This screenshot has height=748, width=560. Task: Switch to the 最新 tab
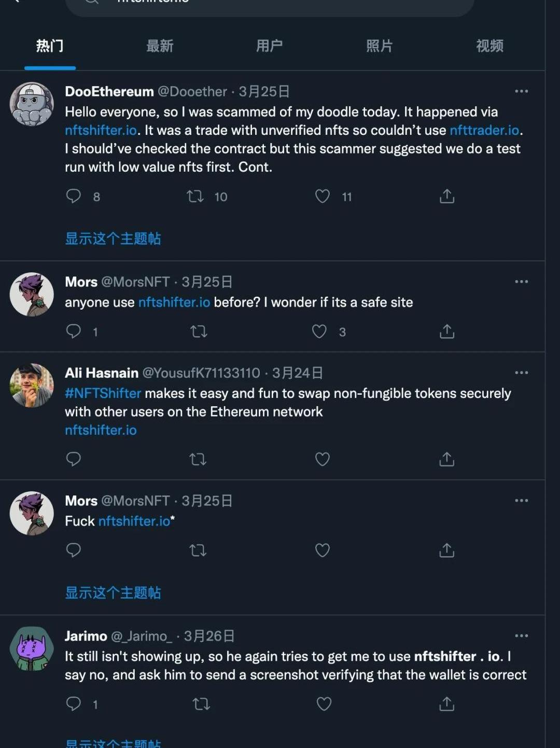(160, 46)
